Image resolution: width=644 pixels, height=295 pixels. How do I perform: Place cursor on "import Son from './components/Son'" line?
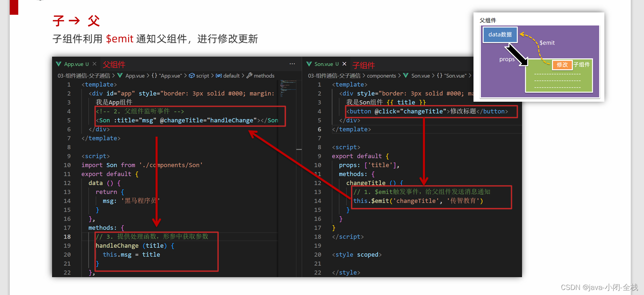point(142,165)
